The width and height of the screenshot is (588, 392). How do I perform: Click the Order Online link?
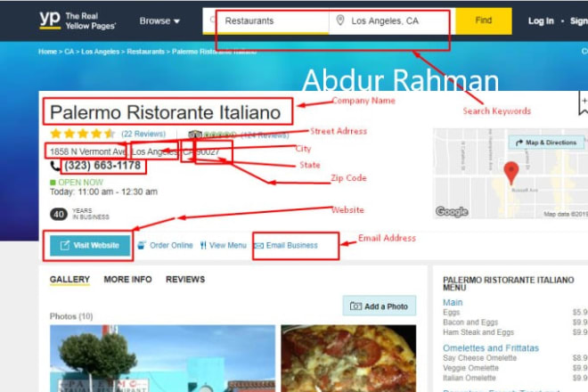tap(171, 245)
